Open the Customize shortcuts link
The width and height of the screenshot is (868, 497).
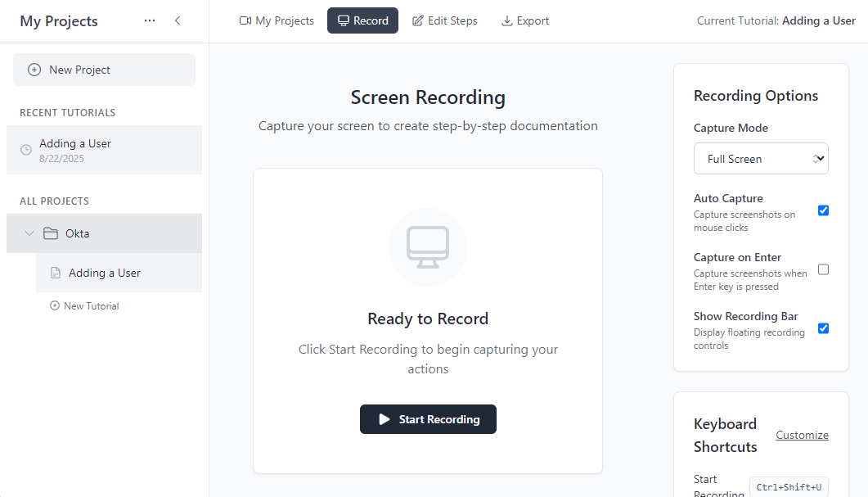[x=802, y=435]
